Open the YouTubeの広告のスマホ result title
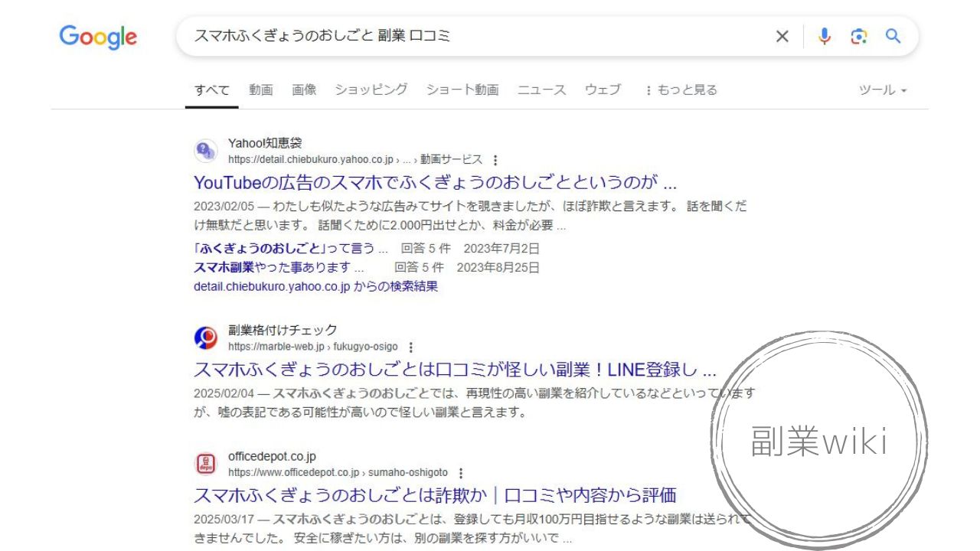The image size is (980, 551). pyautogui.click(x=435, y=183)
